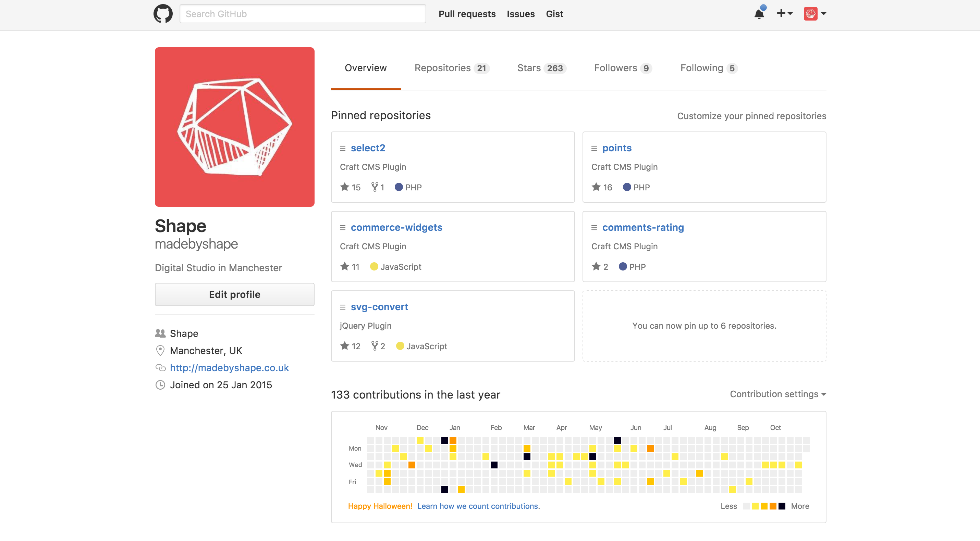Click the Digital Studio in Manchester bio

click(x=218, y=268)
